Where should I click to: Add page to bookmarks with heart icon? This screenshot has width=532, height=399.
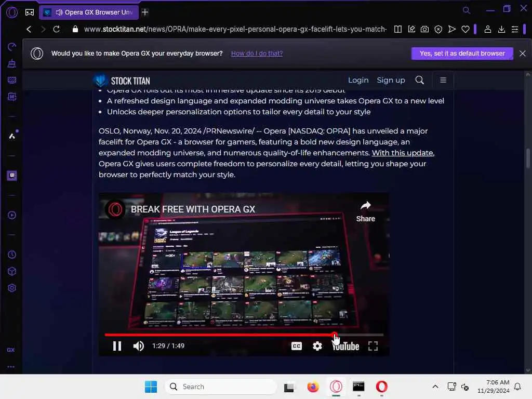(465, 30)
